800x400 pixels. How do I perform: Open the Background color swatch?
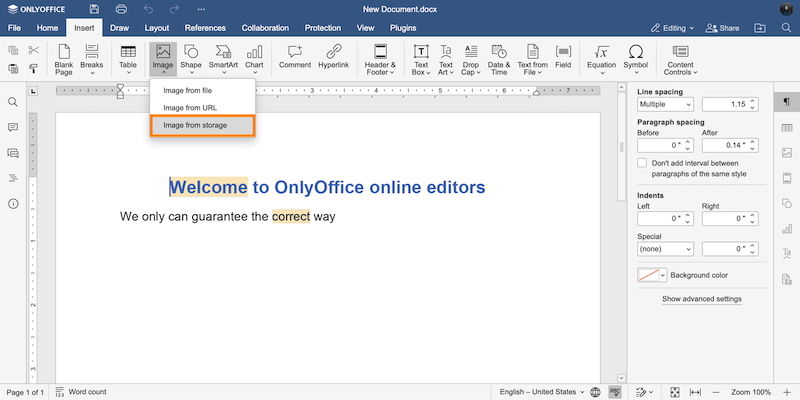[x=651, y=275]
